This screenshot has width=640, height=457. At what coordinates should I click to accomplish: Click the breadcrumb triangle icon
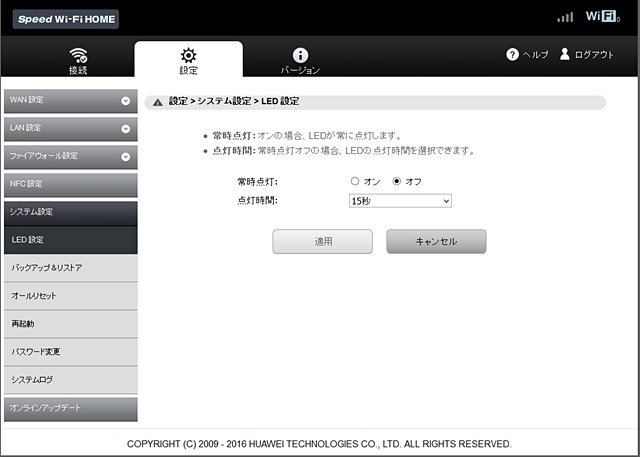pos(158,102)
